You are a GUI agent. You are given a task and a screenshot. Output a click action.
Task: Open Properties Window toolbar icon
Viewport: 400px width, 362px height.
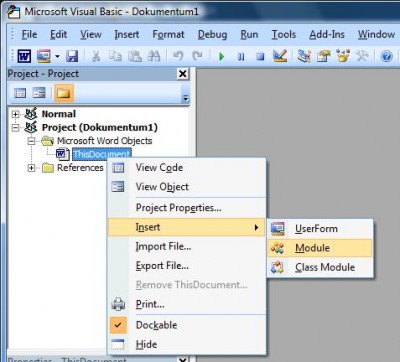323,56
